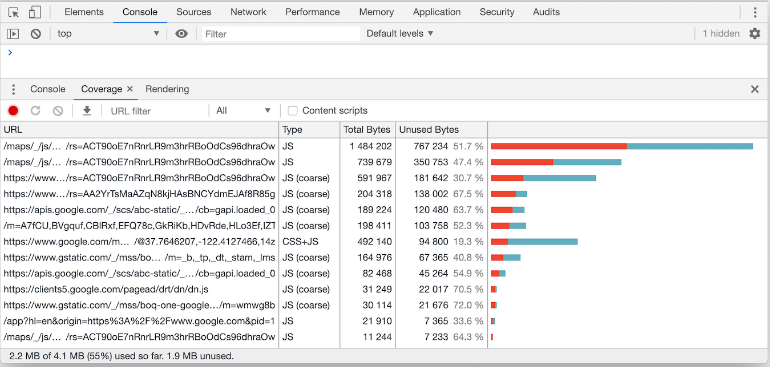Open the All coverage type dropdown
This screenshot has height=367, width=770.
243,111
